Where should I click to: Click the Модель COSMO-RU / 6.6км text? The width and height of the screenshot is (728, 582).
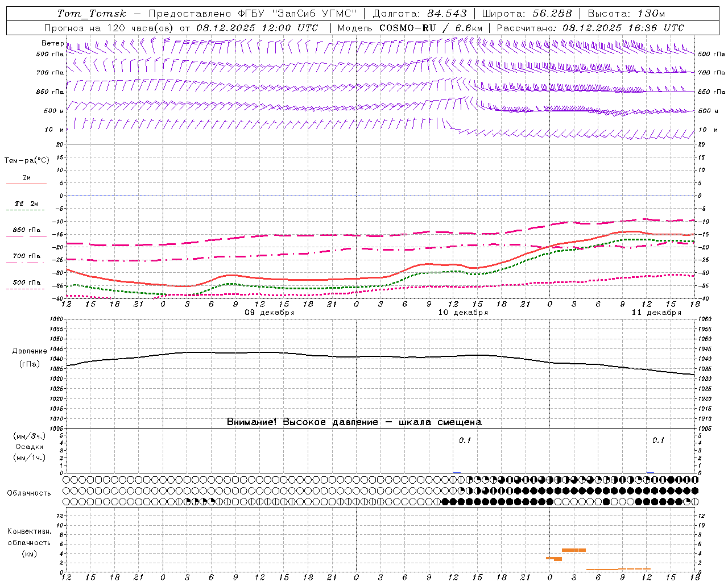tap(410, 28)
